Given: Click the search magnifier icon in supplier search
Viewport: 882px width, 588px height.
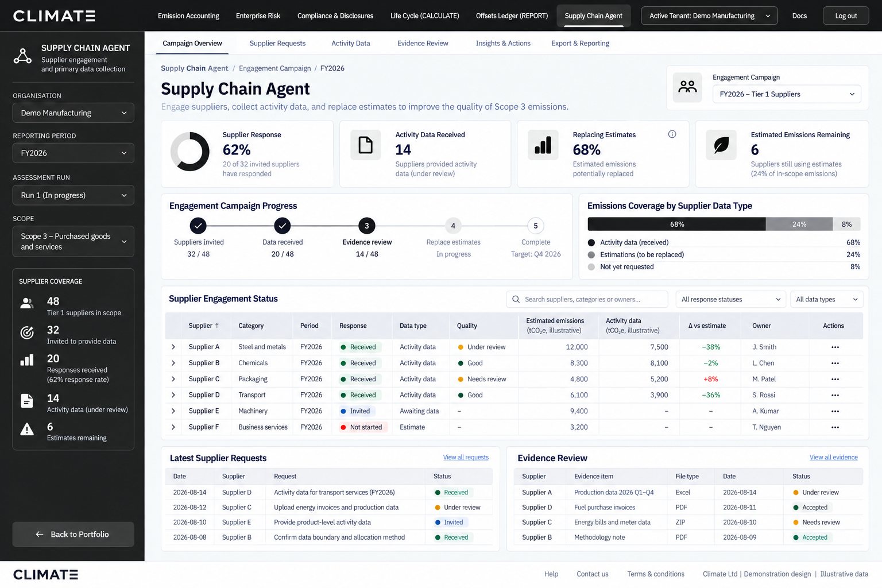Looking at the screenshot, I should click(x=516, y=299).
